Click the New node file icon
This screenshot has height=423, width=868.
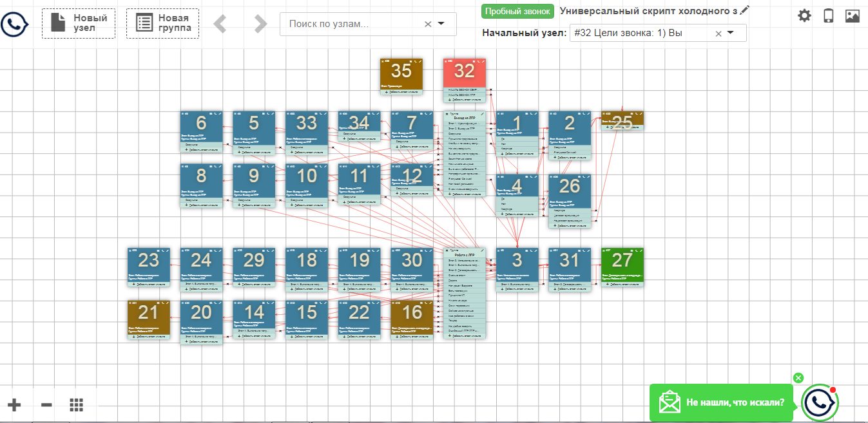click(x=58, y=23)
